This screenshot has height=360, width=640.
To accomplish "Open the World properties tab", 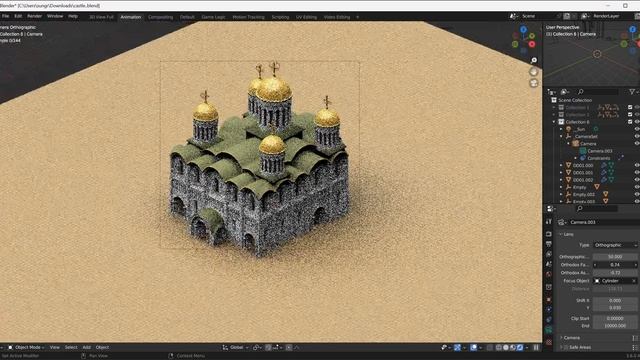I will pyautogui.click(x=549, y=274).
